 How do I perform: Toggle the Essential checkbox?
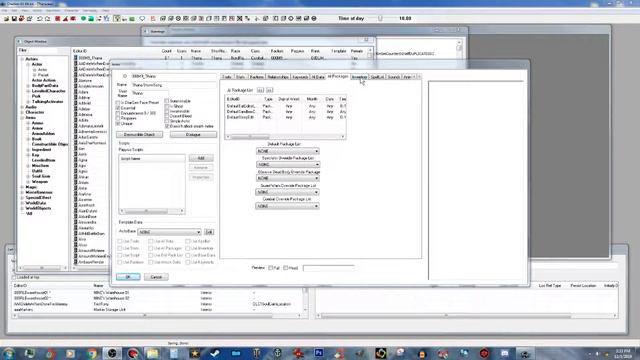pos(118,108)
